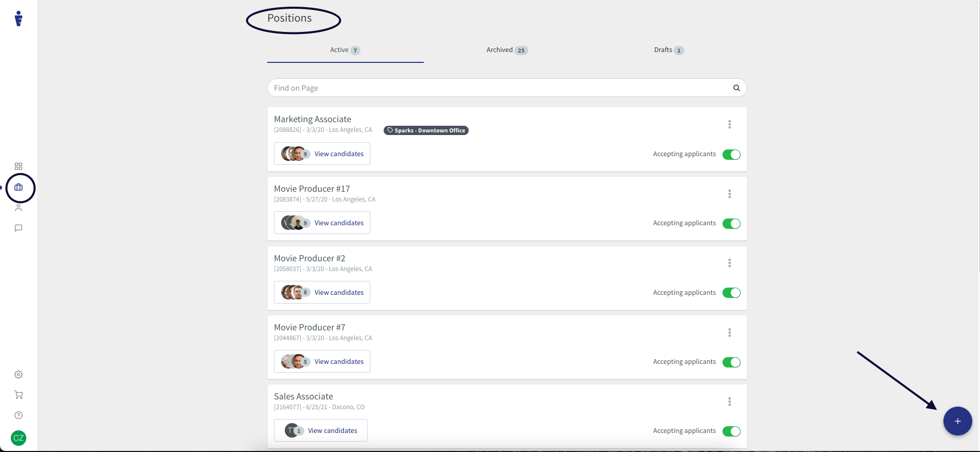Switch to the Drafts tab
The height and width of the screenshot is (452, 980).
tap(668, 50)
